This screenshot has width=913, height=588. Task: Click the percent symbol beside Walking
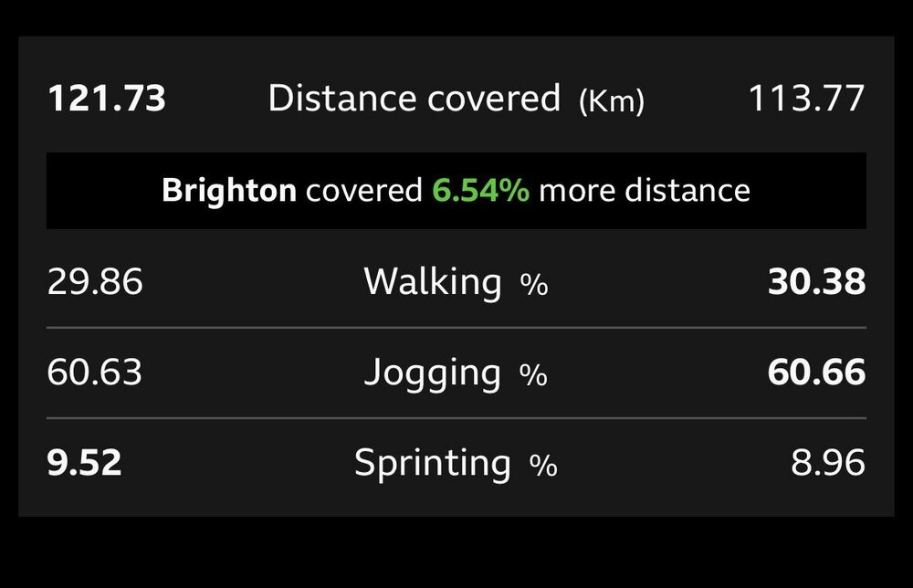click(x=534, y=285)
